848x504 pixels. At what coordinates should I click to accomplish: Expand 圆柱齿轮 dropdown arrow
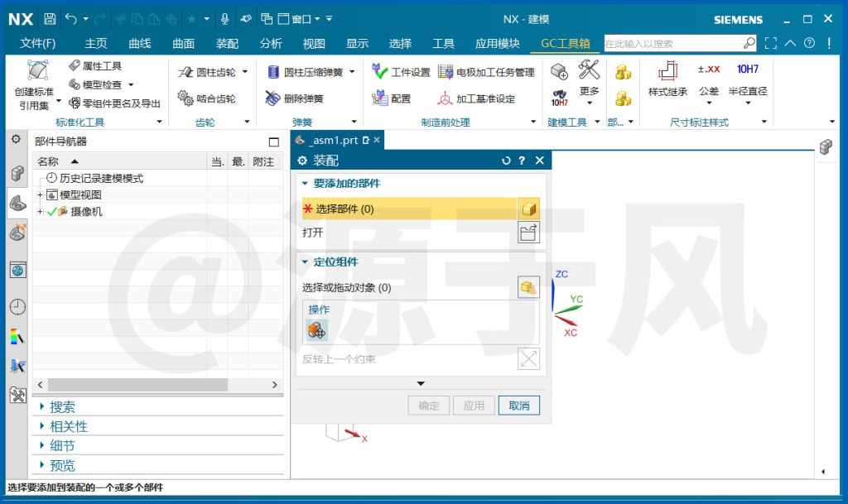pyautogui.click(x=245, y=72)
